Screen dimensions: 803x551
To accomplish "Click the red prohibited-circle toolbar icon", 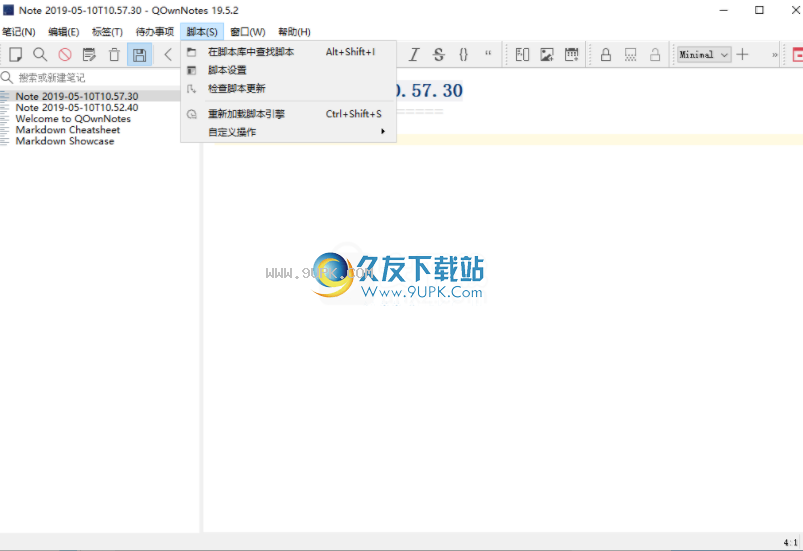I will (x=65, y=54).
